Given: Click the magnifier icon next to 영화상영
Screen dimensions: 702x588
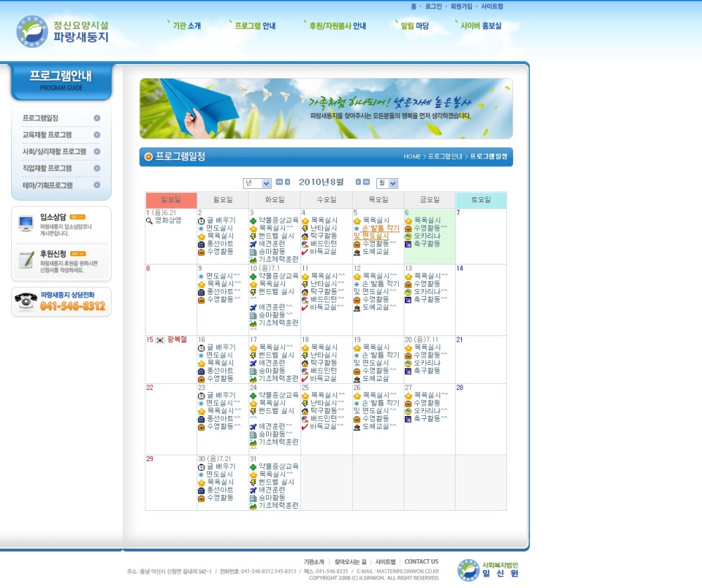Looking at the screenshot, I should click(150, 220).
